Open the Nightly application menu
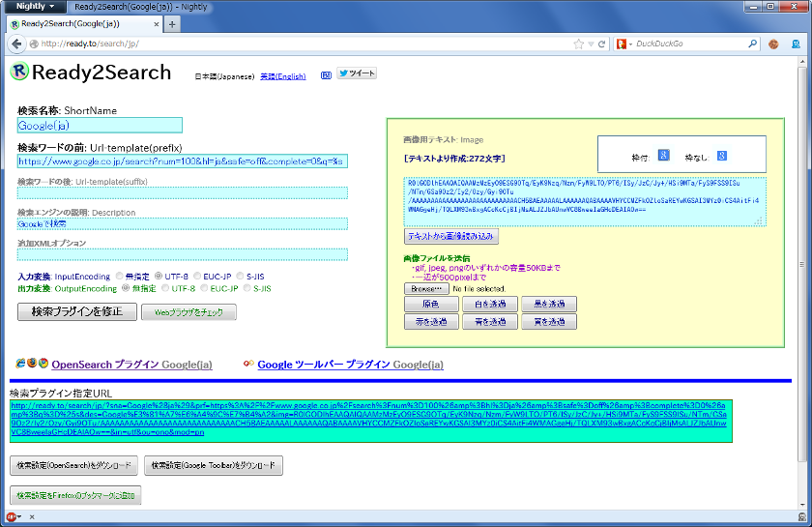 tap(35, 6)
